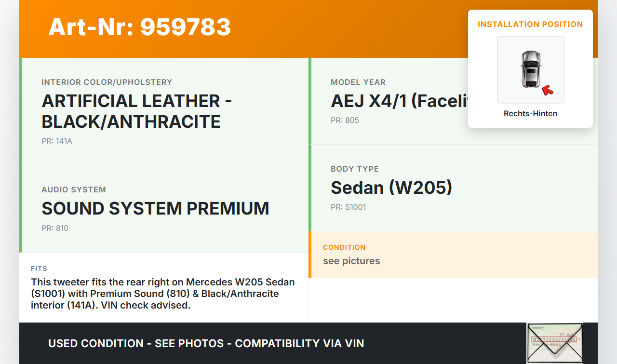Click the top-view car image
The height and width of the screenshot is (364, 617).
point(530,69)
